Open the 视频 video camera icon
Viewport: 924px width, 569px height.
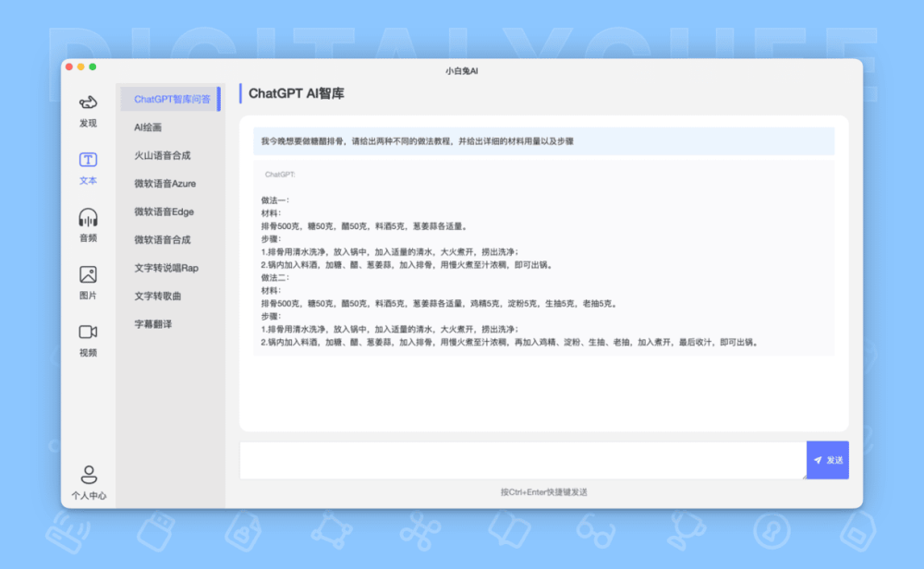click(88, 333)
